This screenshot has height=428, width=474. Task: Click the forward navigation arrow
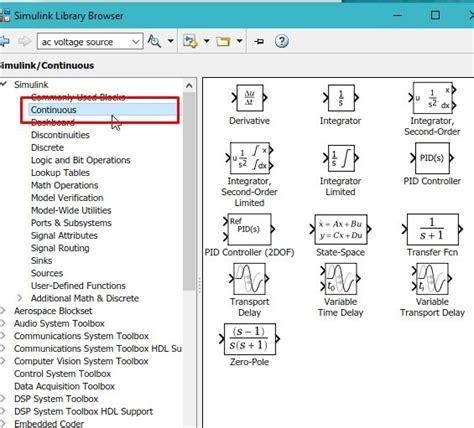(24, 41)
